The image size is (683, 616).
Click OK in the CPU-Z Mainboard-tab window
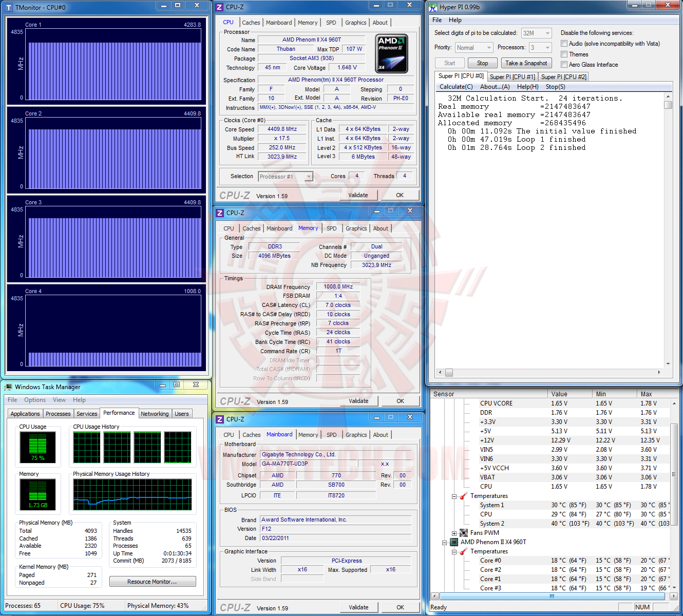pos(400,607)
